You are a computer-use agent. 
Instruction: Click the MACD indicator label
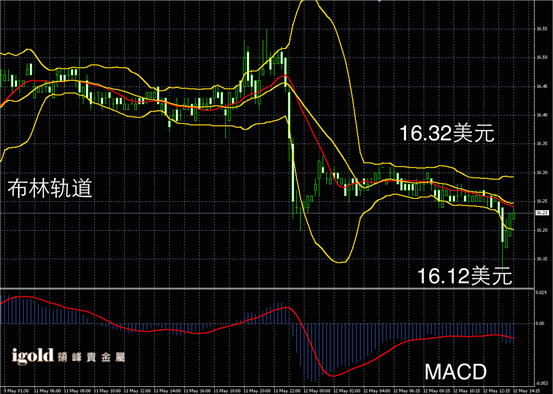point(455,372)
